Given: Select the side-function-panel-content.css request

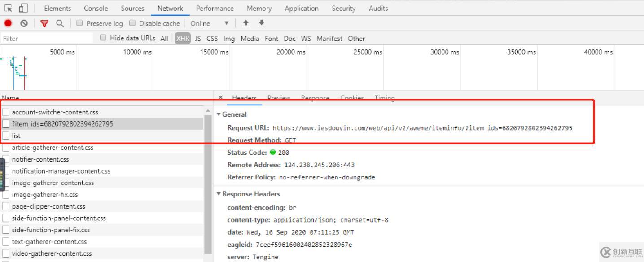Looking at the screenshot, I should coord(102,218).
